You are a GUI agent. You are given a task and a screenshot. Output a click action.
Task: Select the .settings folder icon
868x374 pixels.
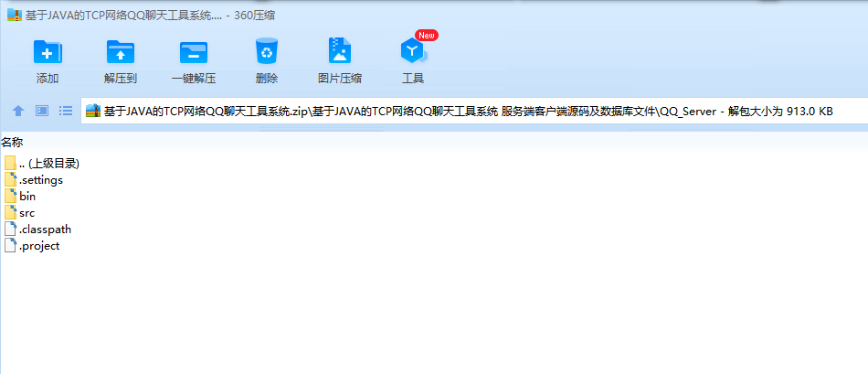coord(10,179)
